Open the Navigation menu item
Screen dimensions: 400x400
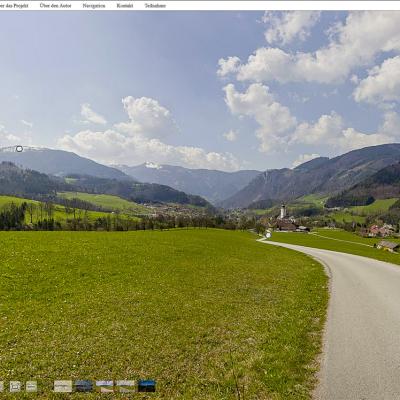click(94, 6)
